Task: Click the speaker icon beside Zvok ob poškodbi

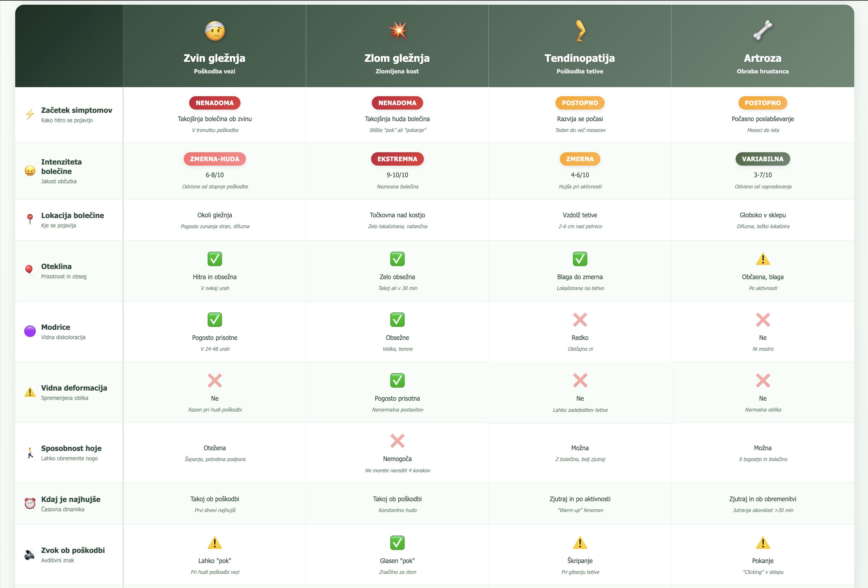Action: pos(30,554)
